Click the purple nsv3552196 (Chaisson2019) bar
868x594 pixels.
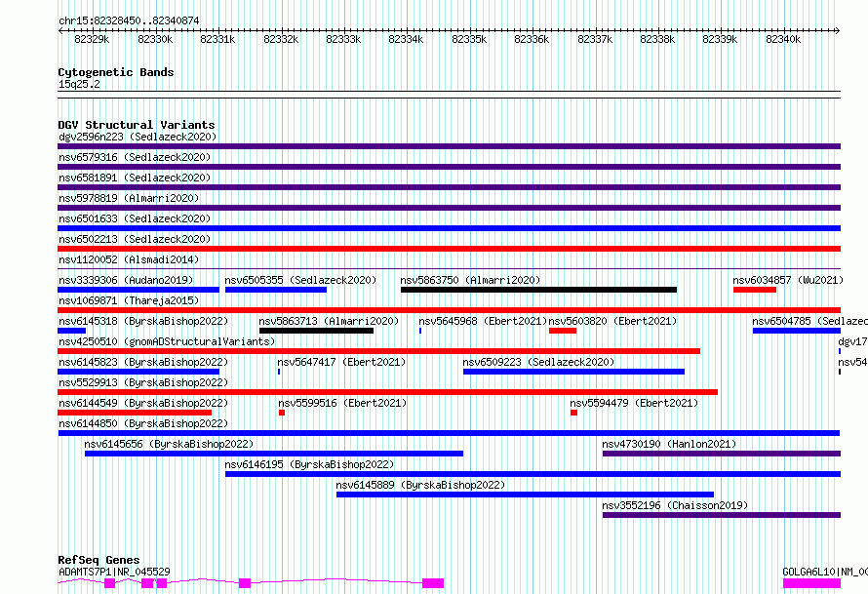pos(722,515)
